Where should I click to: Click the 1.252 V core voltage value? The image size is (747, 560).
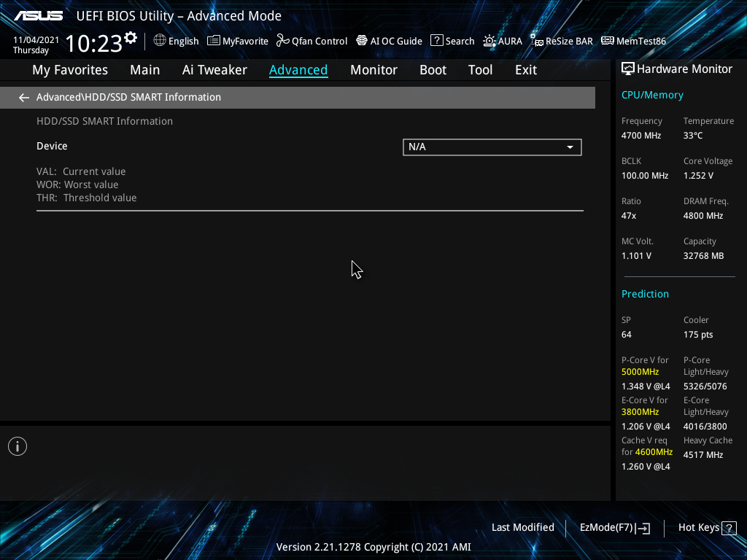[x=698, y=176]
